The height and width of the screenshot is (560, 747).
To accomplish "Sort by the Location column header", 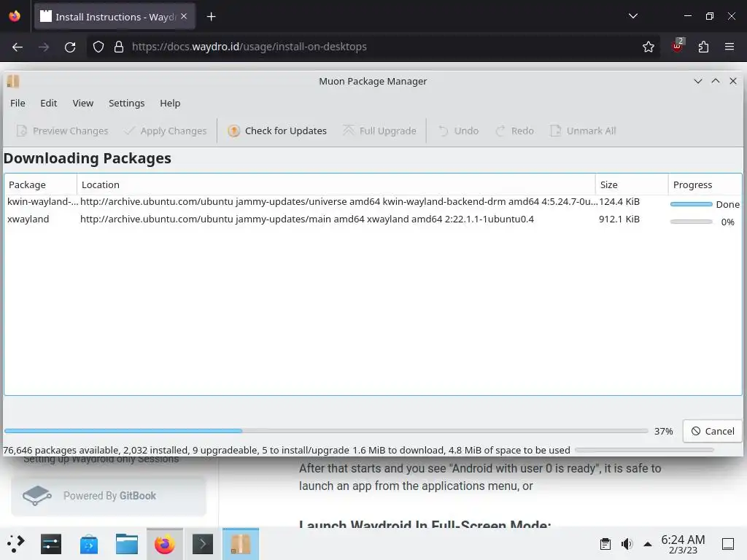I will 336,184.
